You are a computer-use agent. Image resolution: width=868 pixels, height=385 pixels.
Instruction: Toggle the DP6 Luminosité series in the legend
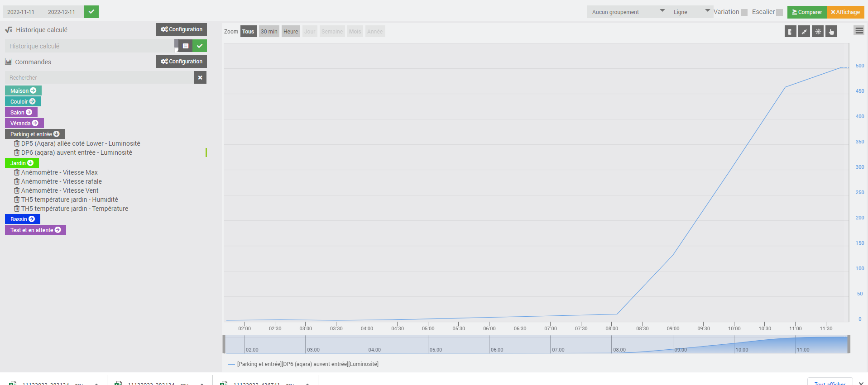[x=303, y=364]
